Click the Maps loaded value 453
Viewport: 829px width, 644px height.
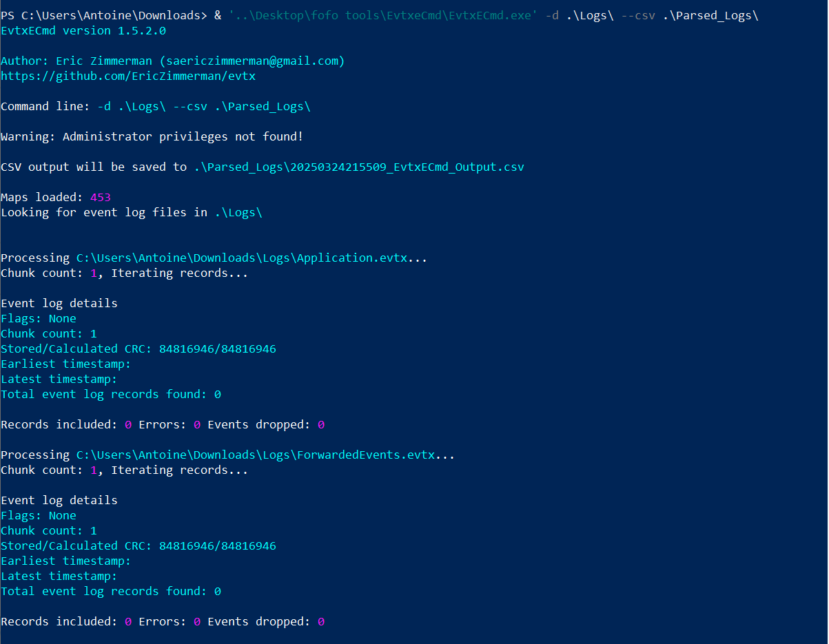coord(101,198)
